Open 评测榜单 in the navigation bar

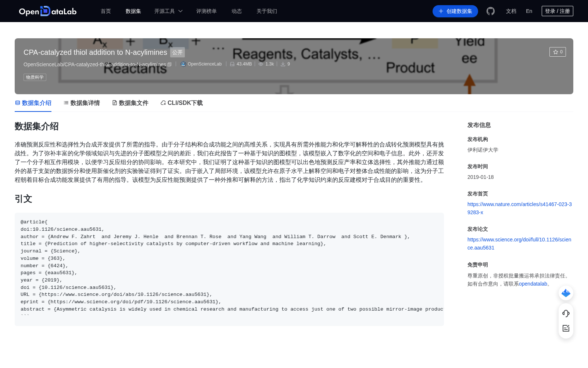(207, 11)
